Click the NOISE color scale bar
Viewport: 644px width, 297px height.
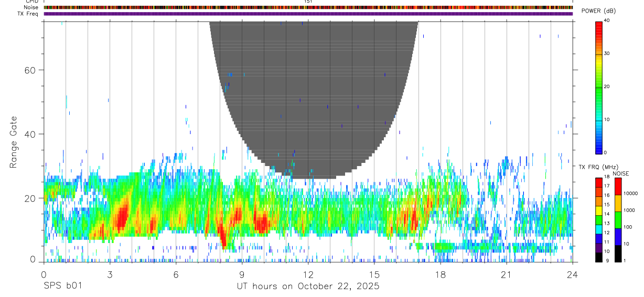click(x=618, y=220)
